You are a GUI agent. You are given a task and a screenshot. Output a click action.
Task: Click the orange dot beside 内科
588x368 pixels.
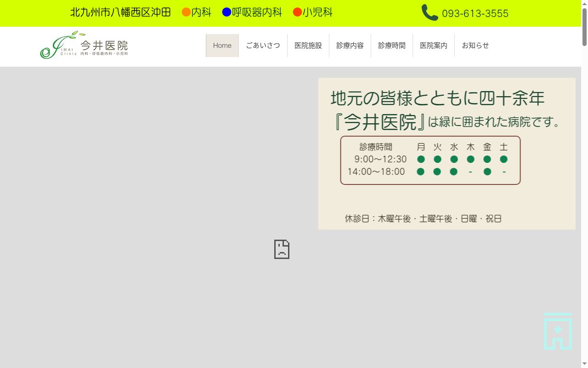coord(186,12)
